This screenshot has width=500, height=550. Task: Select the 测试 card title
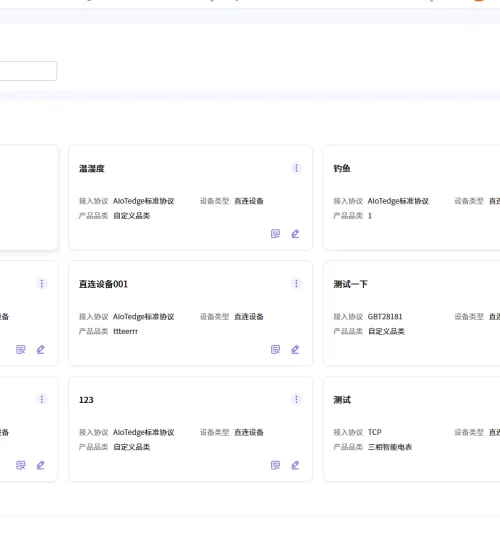[342, 400]
